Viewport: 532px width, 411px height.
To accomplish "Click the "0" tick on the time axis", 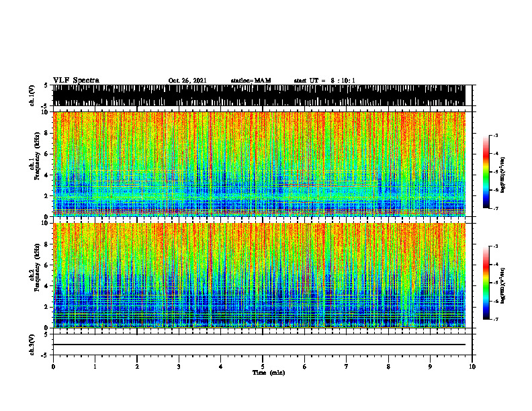I will (x=53, y=367).
